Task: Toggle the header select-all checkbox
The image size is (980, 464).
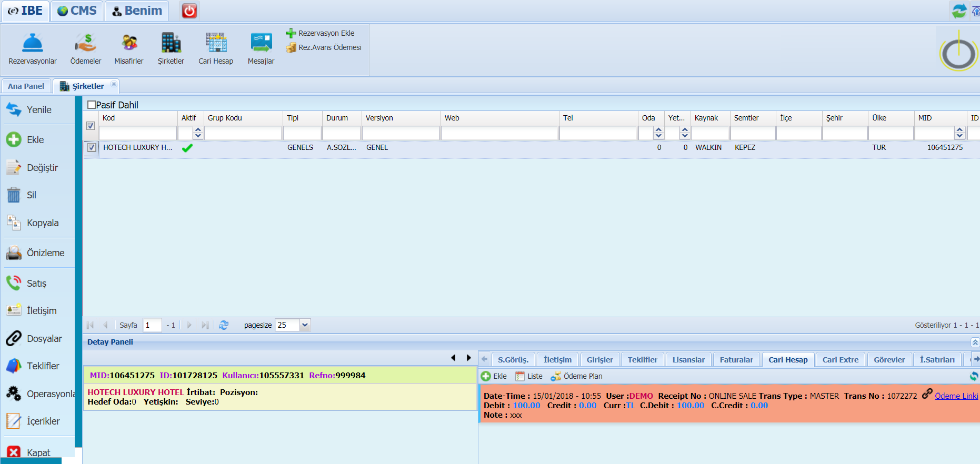Action: point(91,126)
